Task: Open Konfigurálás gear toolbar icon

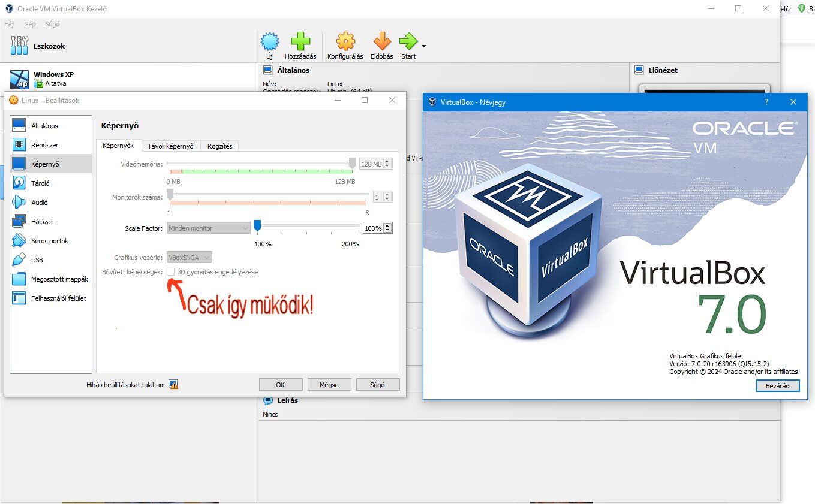Action: pyautogui.click(x=345, y=42)
